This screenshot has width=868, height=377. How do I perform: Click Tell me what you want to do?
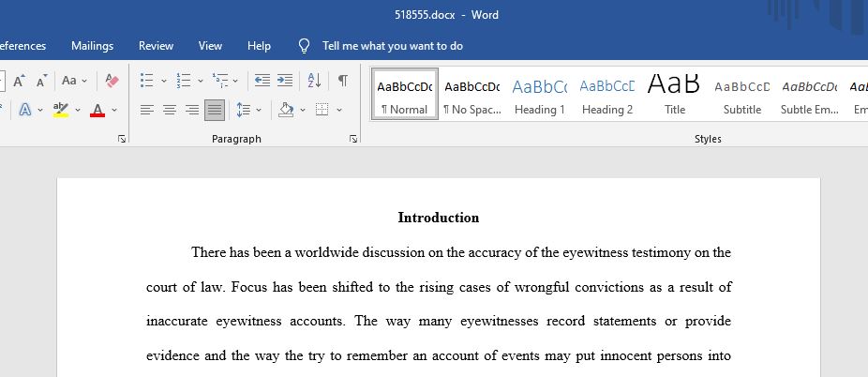pyautogui.click(x=393, y=46)
